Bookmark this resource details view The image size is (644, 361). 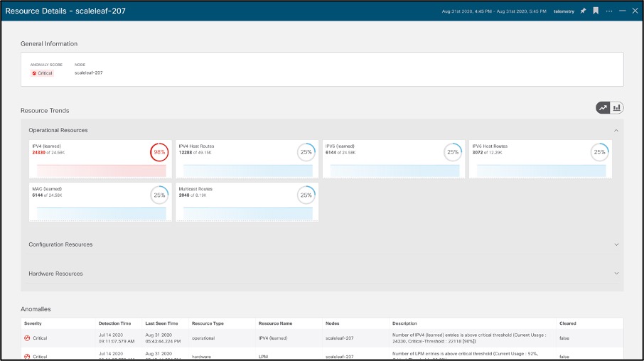[596, 11]
